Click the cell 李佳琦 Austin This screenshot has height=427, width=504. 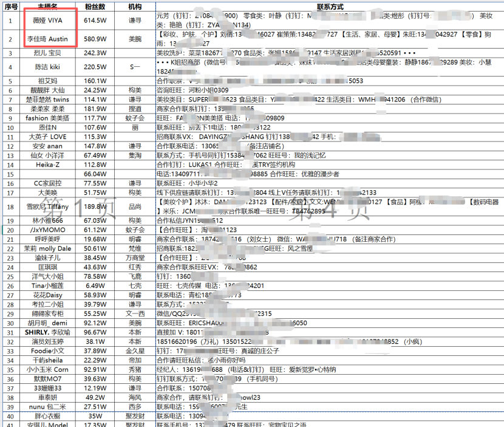click(47, 39)
